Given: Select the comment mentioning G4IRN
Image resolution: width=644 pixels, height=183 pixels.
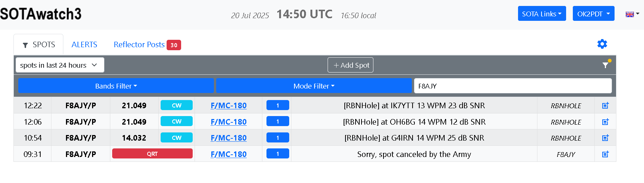Looking at the screenshot, I should pyautogui.click(x=414, y=138).
